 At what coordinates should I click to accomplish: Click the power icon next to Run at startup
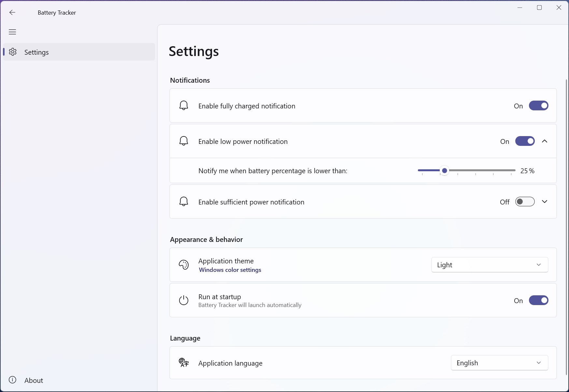(x=184, y=300)
